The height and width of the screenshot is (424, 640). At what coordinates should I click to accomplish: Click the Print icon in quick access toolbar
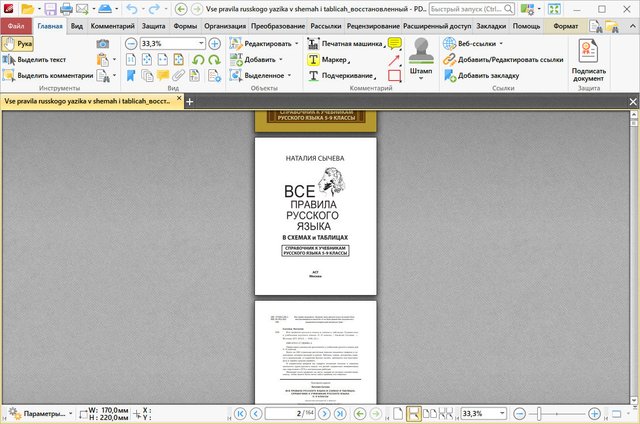click(x=66, y=8)
